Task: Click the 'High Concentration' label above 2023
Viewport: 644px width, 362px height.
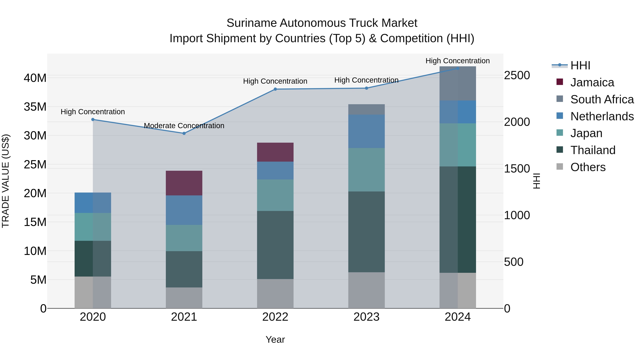Action: [x=367, y=80]
